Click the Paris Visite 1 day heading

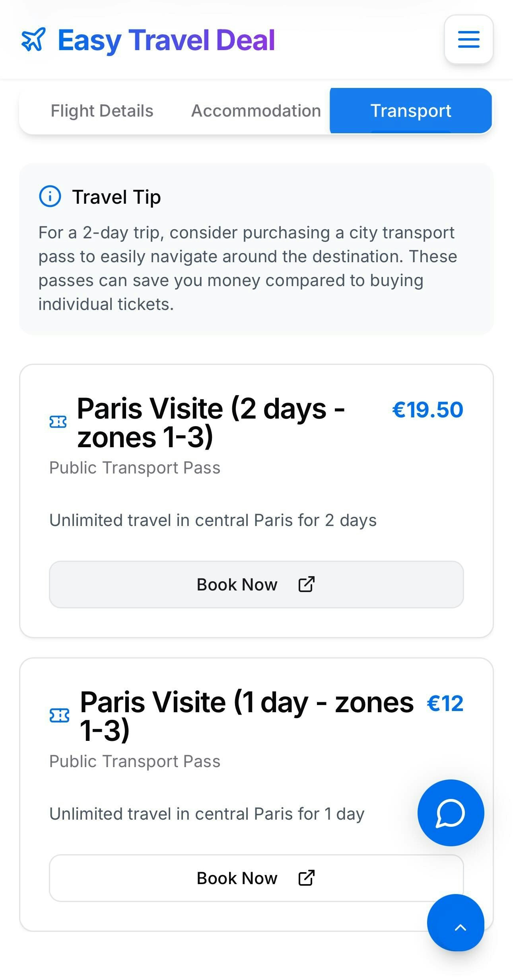pos(247,716)
